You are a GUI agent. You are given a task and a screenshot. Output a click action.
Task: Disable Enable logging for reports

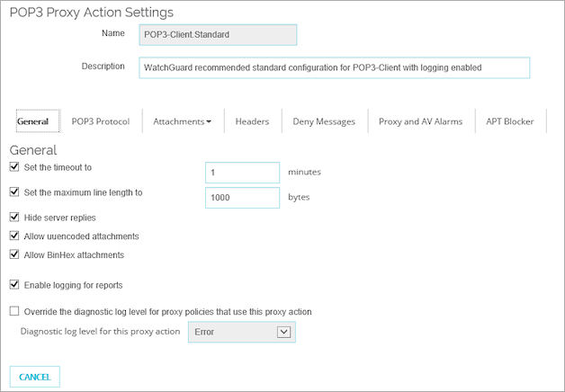click(x=13, y=285)
